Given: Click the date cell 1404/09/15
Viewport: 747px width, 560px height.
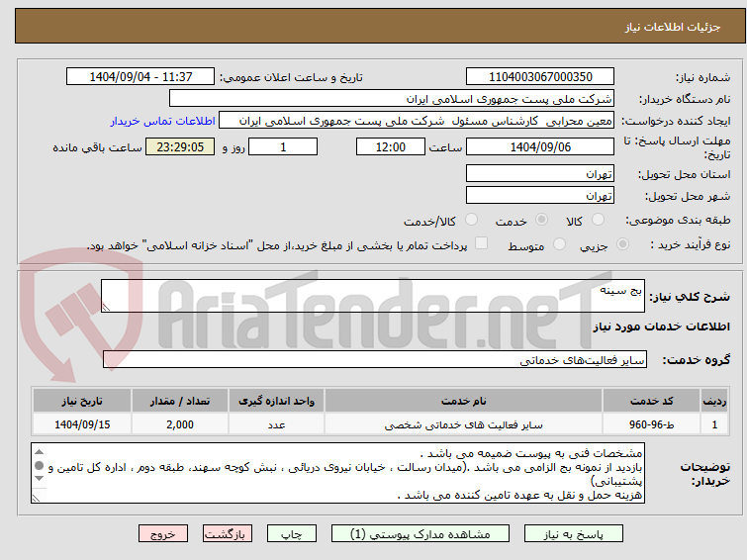Looking at the screenshot, I should (82, 424).
